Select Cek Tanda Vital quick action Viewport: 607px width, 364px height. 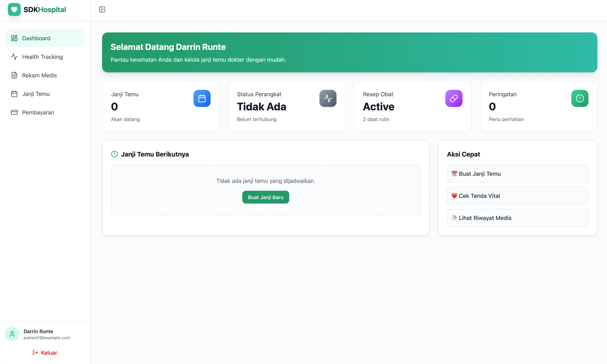click(517, 196)
